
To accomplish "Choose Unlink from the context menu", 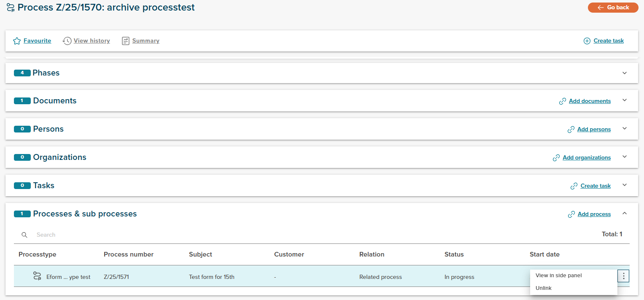I will tap(544, 288).
